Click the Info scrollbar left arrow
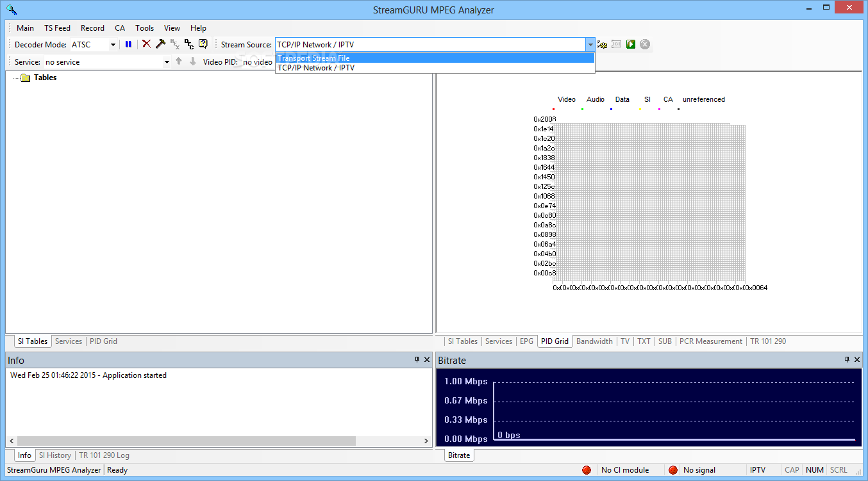 click(11, 441)
